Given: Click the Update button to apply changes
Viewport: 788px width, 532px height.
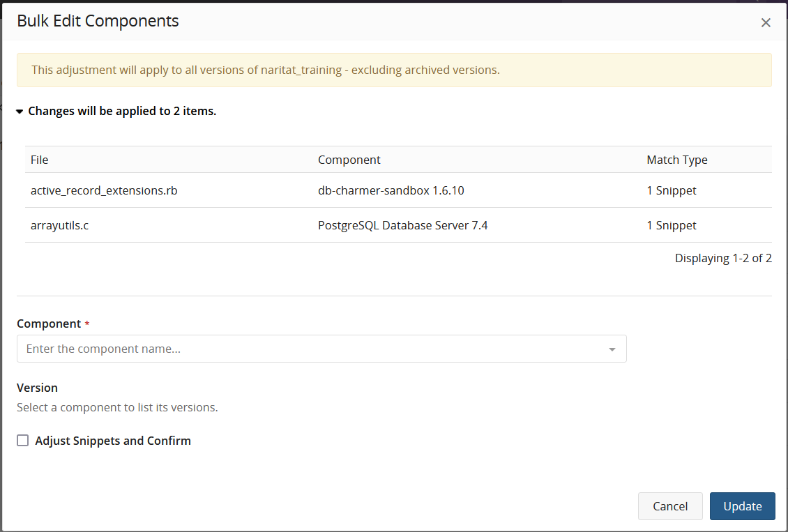Looking at the screenshot, I should click(x=742, y=506).
